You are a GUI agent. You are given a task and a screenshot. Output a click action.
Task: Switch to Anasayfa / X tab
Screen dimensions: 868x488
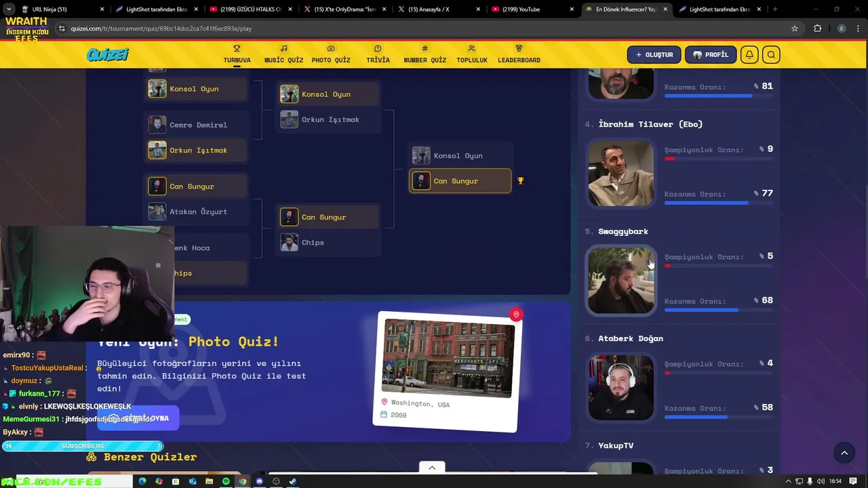(437, 9)
